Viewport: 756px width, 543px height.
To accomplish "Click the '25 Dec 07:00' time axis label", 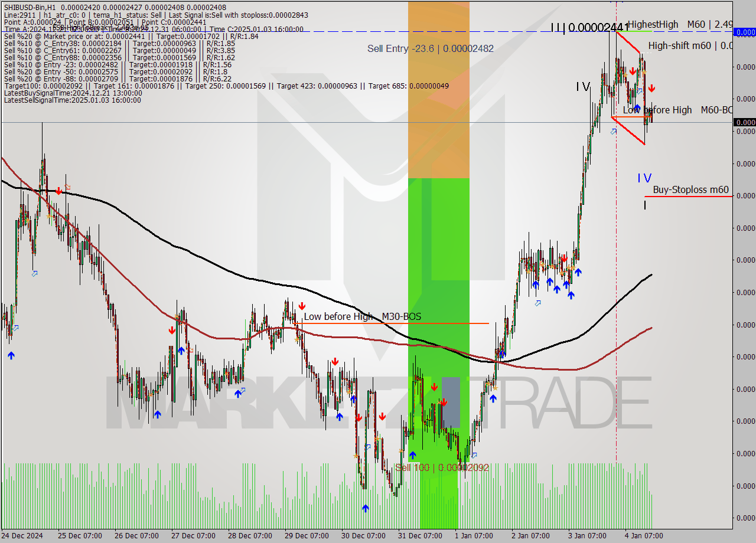I will [80, 536].
